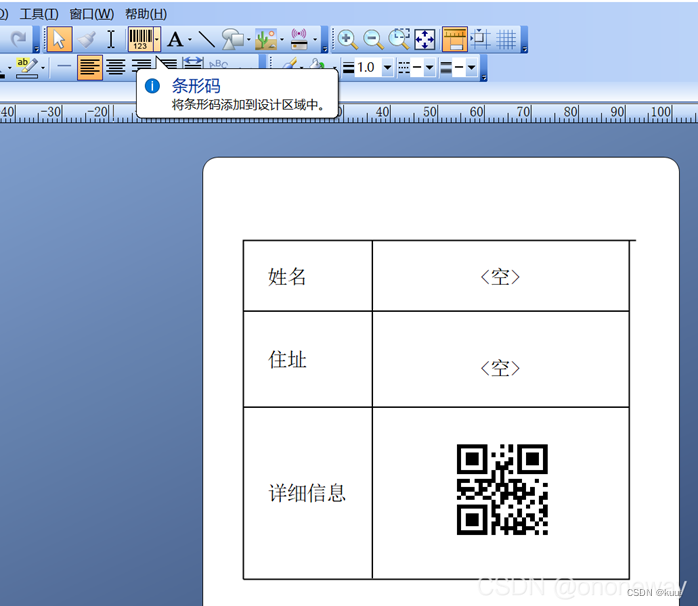The width and height of the screenshot is (698, 606).
Task: Click the Fit to Window icon
Action: click(424, 40)
